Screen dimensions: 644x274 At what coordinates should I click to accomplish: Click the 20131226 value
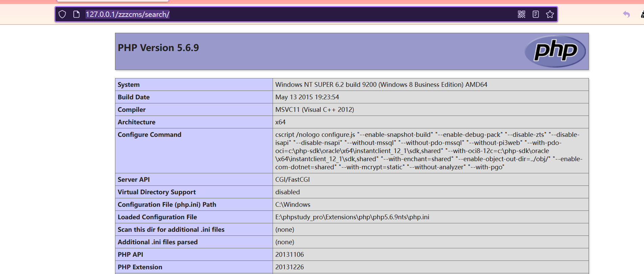[290, 267]
